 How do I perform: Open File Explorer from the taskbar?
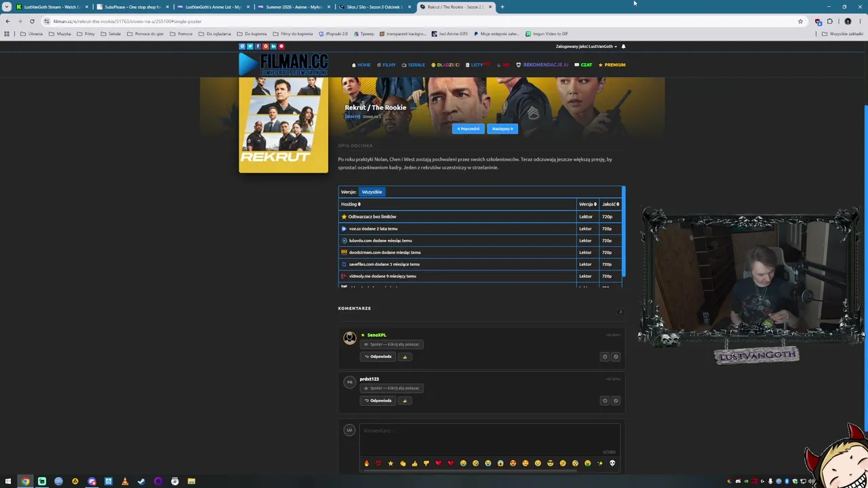[191, 481]
